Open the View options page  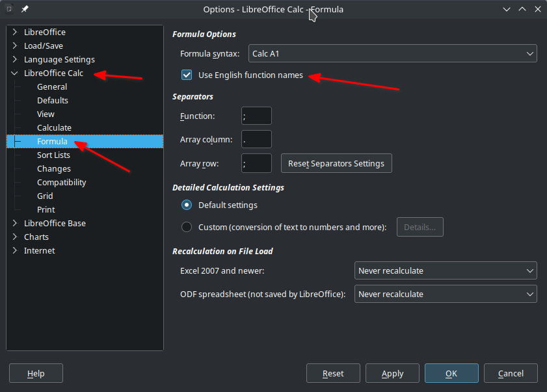(46, 114)
